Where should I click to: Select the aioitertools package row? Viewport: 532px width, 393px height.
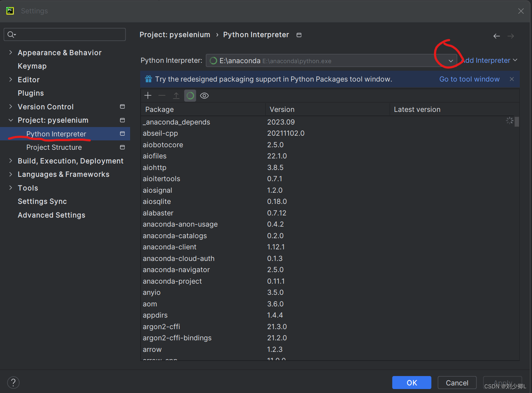tap(327, 179)
